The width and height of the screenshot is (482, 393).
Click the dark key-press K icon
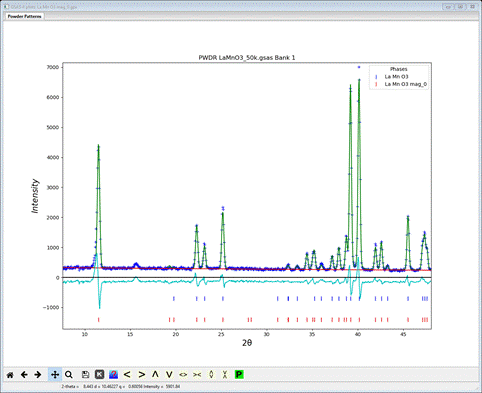click(99, 375)
